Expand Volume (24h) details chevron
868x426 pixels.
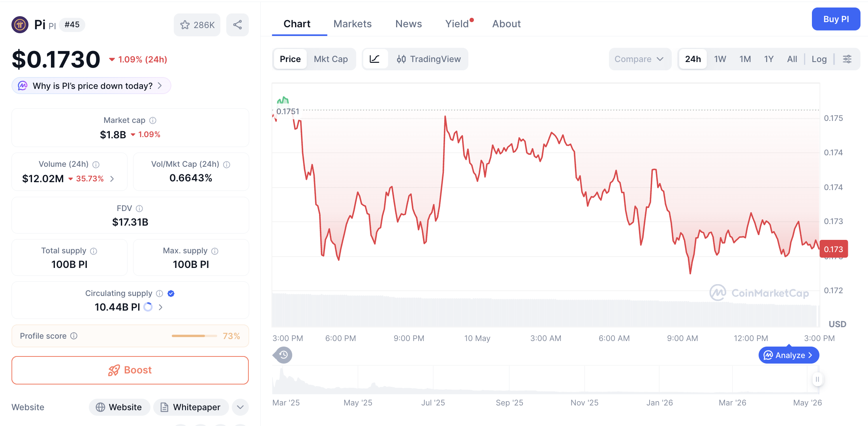(x=112, y=179)
